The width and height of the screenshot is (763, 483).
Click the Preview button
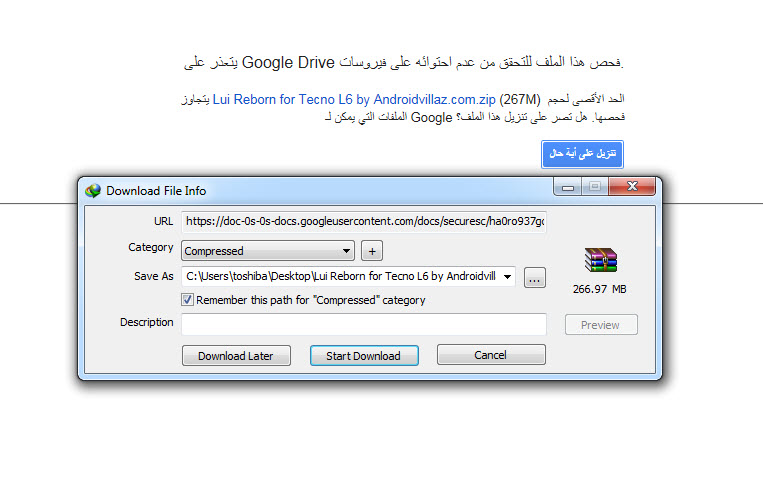[601, 325]
